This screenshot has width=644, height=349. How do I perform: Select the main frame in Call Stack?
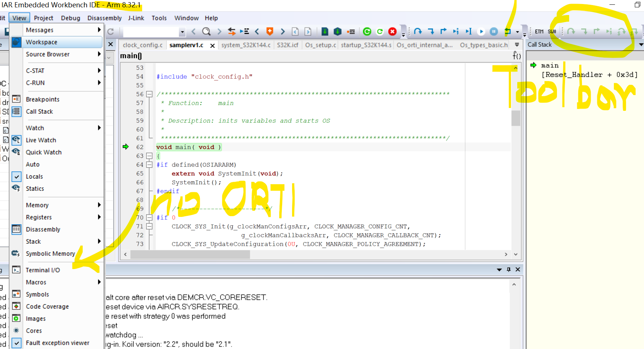coord(550,65)
